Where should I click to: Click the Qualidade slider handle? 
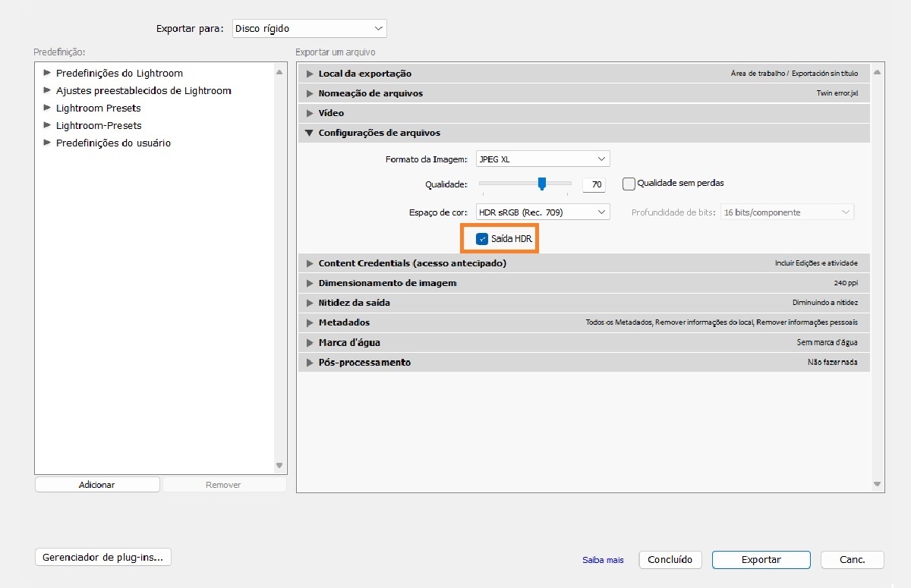[542, 183]
